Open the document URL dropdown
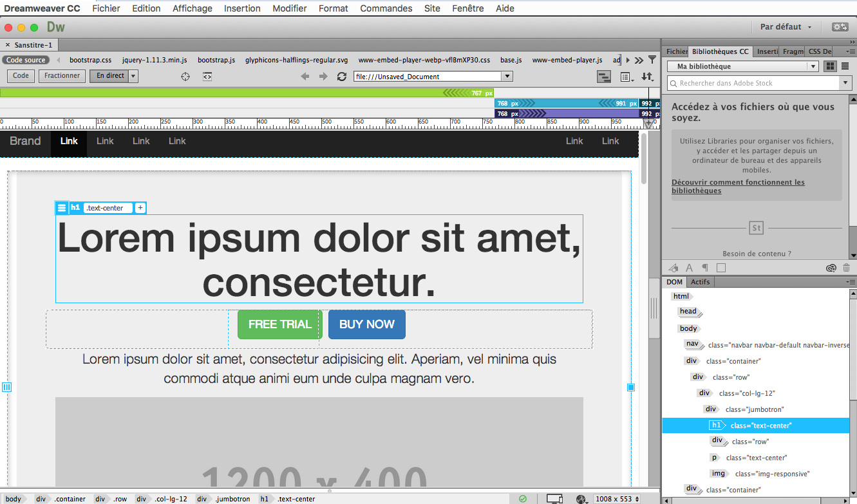 (x=507, y=76)
